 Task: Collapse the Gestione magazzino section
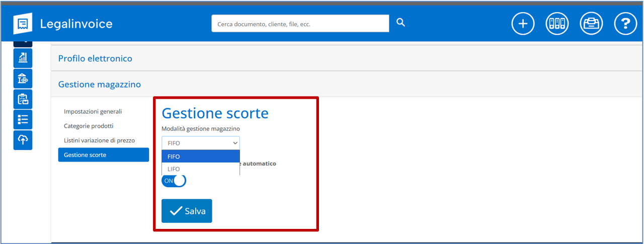100,84
